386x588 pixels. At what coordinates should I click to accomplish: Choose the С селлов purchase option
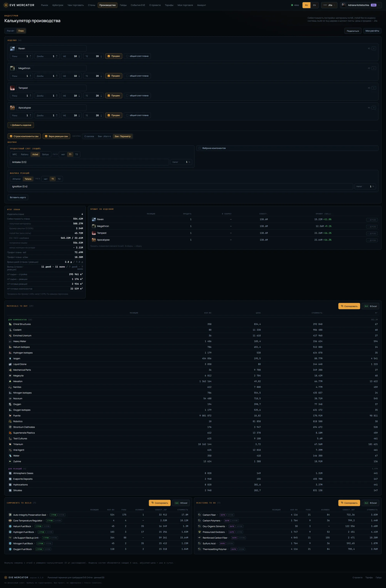(x=89, y=136)
